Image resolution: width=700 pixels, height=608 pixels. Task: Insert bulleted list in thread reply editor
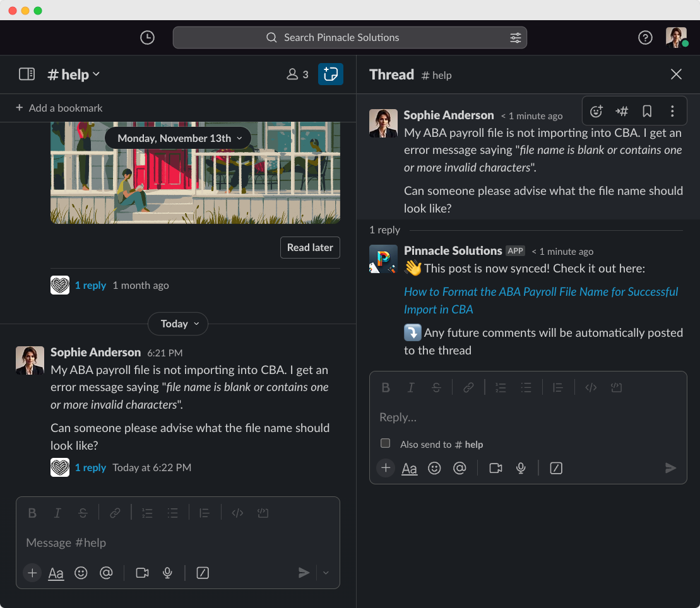[x=526, y=388]
